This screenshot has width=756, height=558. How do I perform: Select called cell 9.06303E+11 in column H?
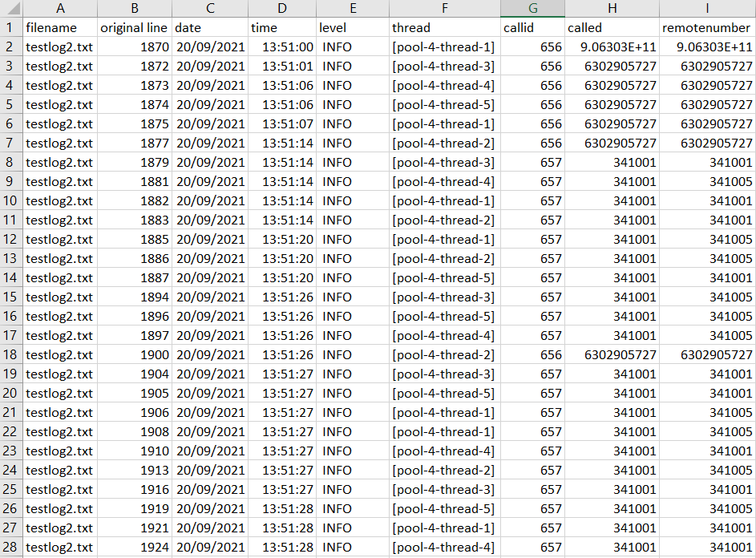(x=612, y=46)
